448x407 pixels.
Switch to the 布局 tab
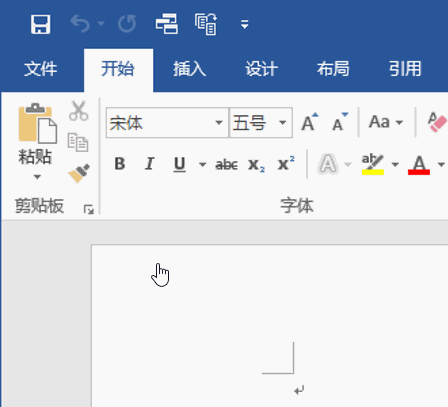click(333, 69)
